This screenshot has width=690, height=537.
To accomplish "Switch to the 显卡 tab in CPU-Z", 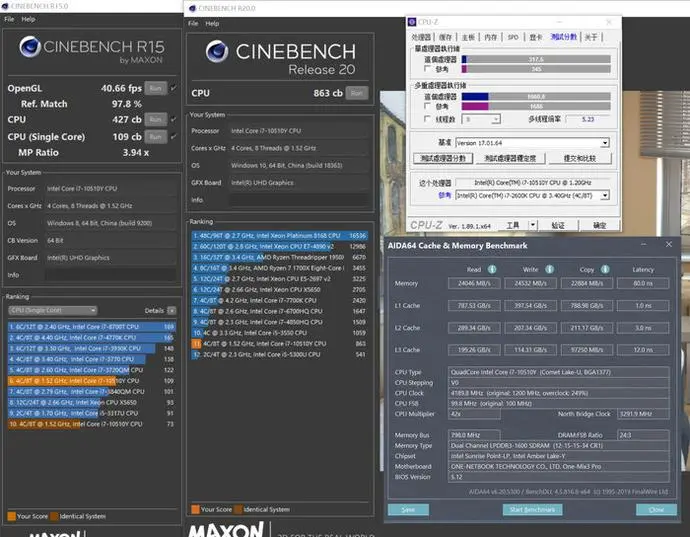I will pyautogui.click(x=536, y=37).
